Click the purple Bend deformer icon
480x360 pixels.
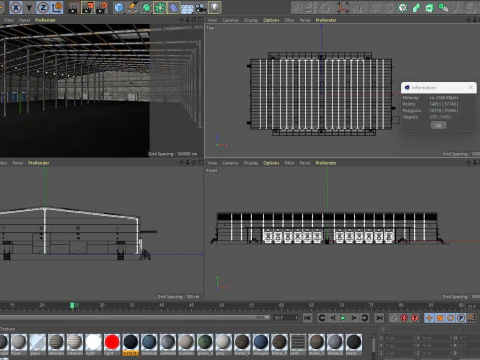(x=173, y=7)
